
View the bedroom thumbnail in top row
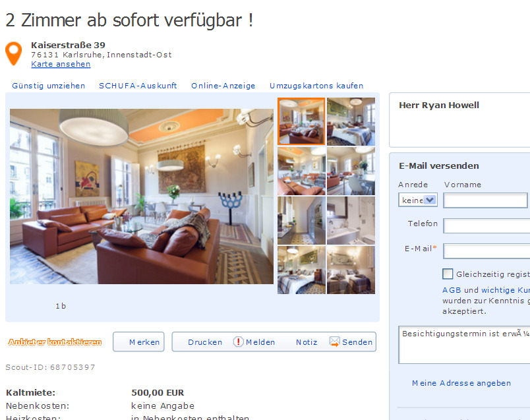point(351,121)
